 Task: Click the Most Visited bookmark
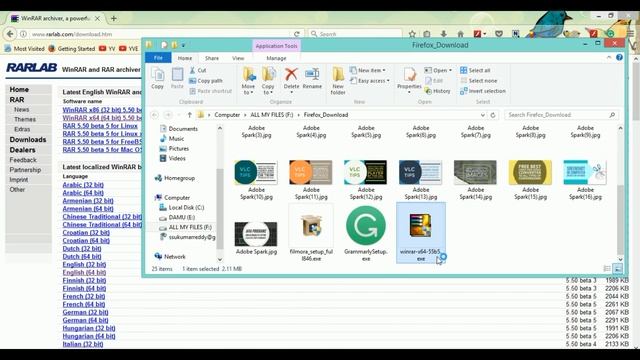point(24,49)
